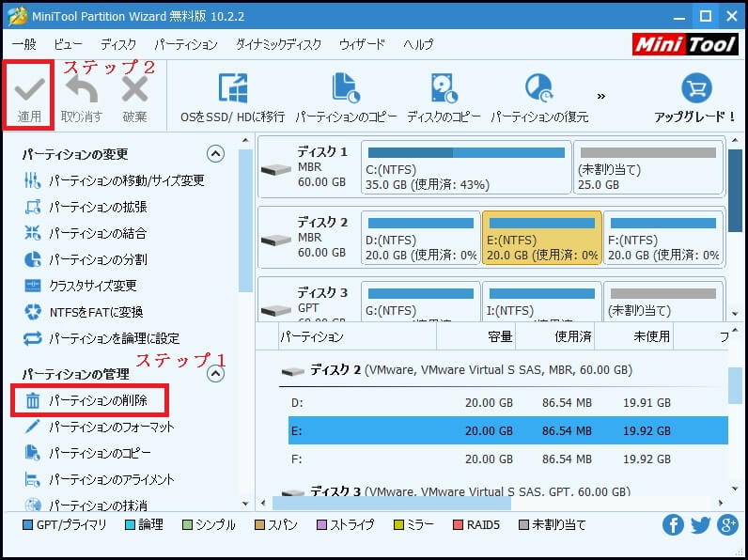Click the アップグレード shopping cart icon

(694, 89)
